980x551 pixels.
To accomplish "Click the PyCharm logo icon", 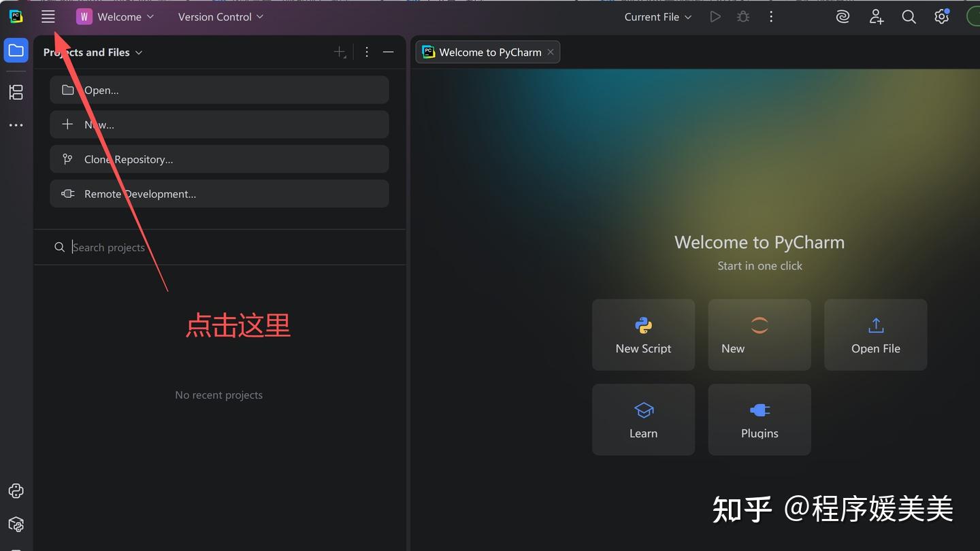I will coord(16,17).
